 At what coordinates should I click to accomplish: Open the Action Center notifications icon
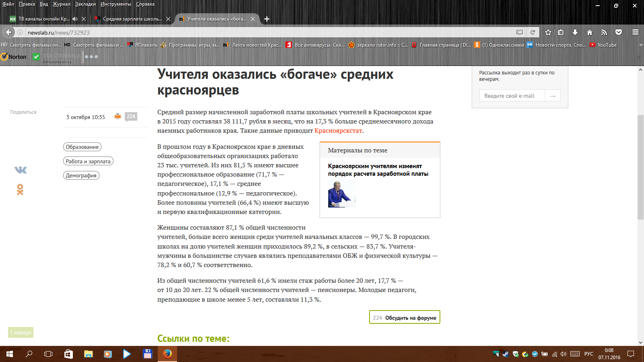tap(631, 354)
